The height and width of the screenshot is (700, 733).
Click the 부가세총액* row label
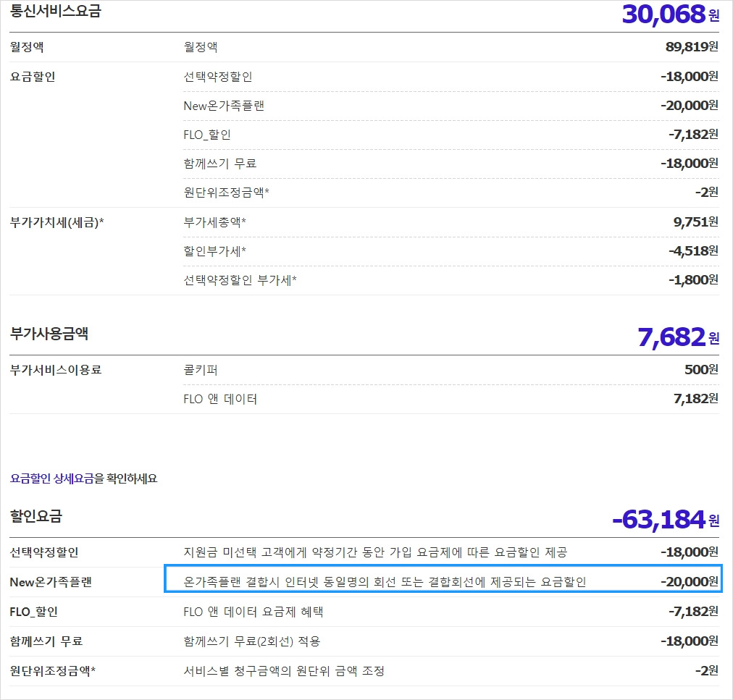(x=215, y=222)
